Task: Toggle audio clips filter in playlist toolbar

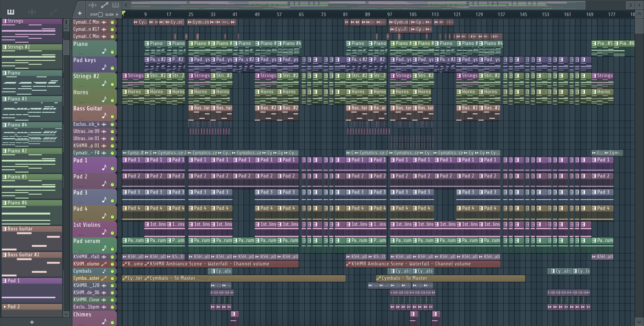Action: click(x=93, y=5)
